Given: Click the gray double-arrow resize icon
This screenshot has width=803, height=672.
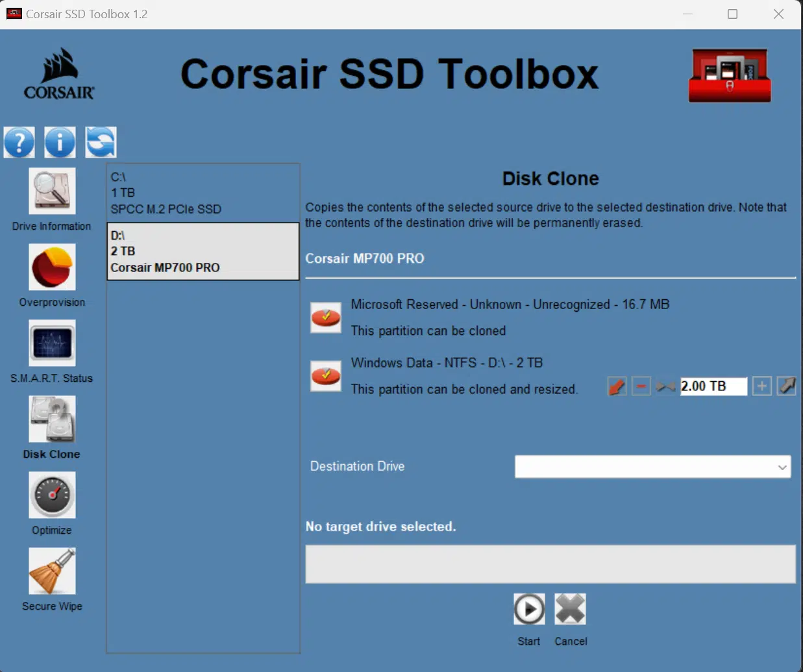Looking at the screenshot, I should click(x=665, y=386).
